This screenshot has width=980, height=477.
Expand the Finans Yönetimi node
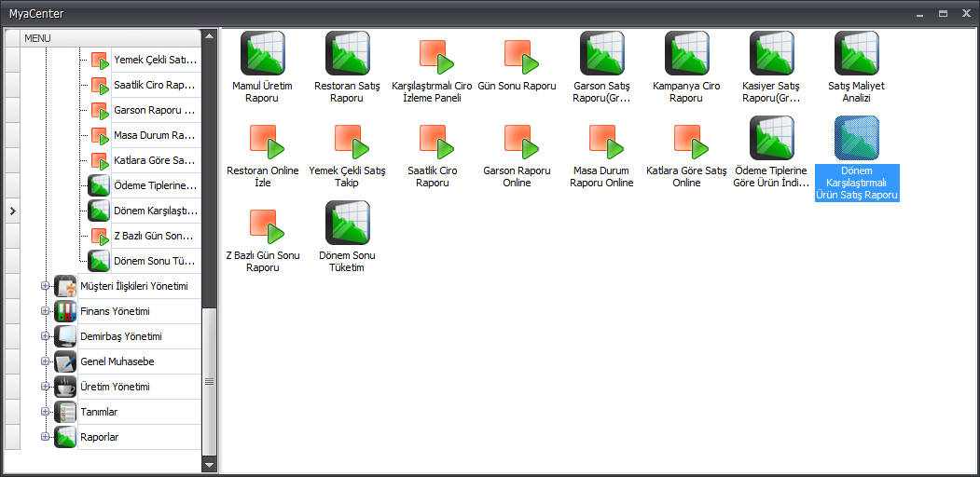(45, 311)
